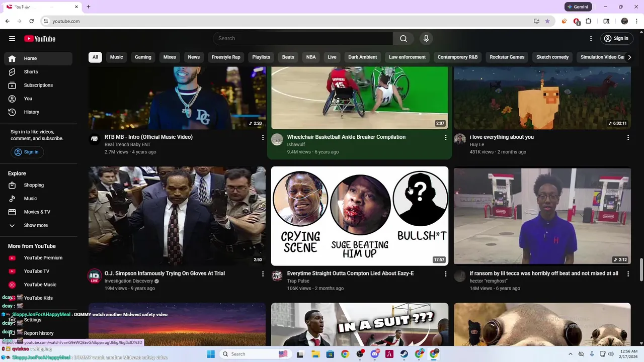The height and width of the screenshot is (362, 644).
Task: Select the Live filter chip
Action: pos(332,57)
